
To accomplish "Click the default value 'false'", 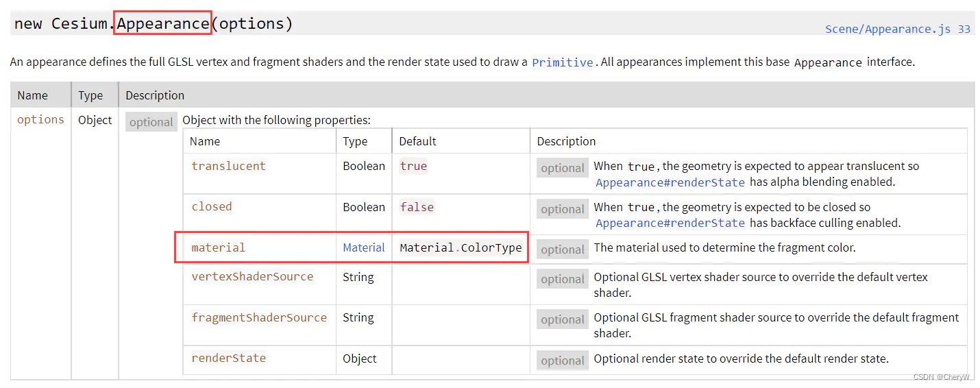I will click(417, 206).
